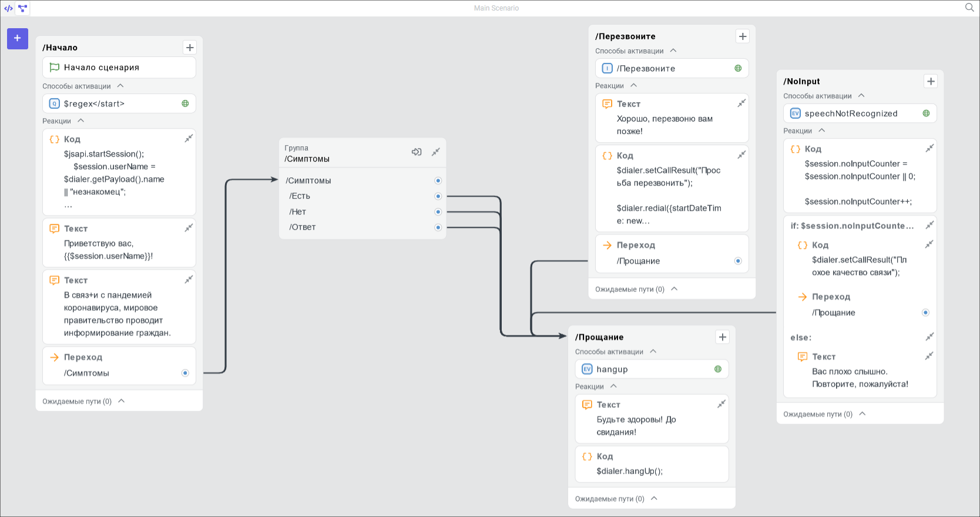The image size is (980, 517).
Task: Select the /NoInput state title
Action: coord(801,81)
